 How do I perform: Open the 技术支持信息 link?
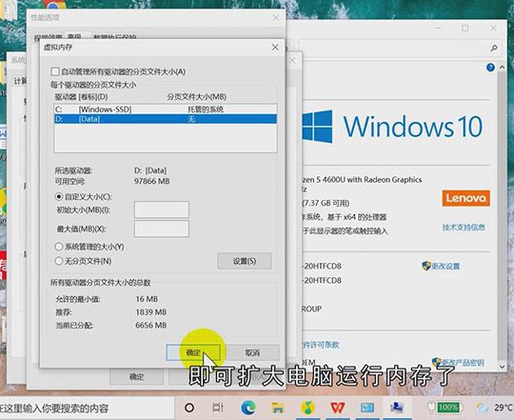[464, 228]
